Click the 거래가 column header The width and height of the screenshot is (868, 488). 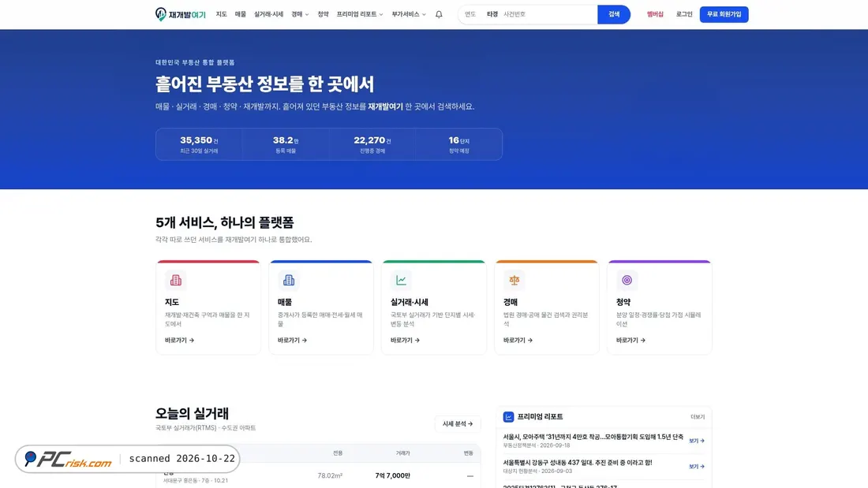(x=403, y=453)
